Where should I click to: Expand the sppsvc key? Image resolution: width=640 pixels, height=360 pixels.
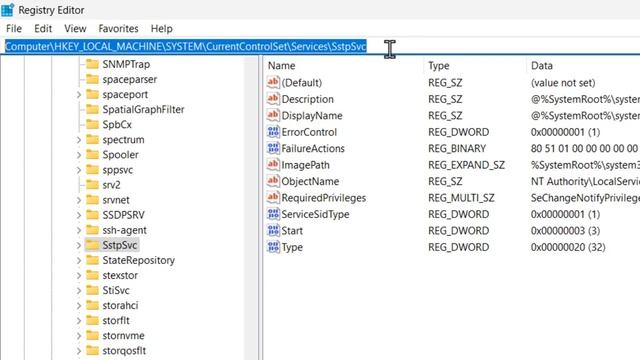79,170
